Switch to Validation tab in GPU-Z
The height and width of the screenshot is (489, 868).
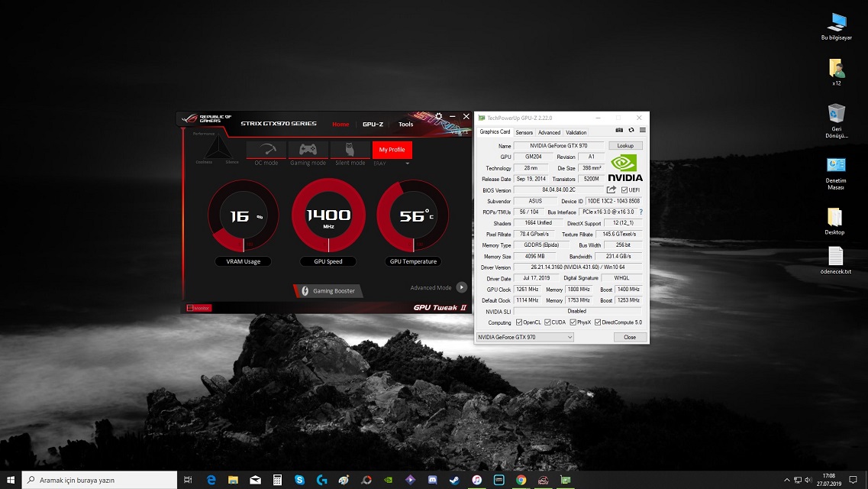point(576,132)
